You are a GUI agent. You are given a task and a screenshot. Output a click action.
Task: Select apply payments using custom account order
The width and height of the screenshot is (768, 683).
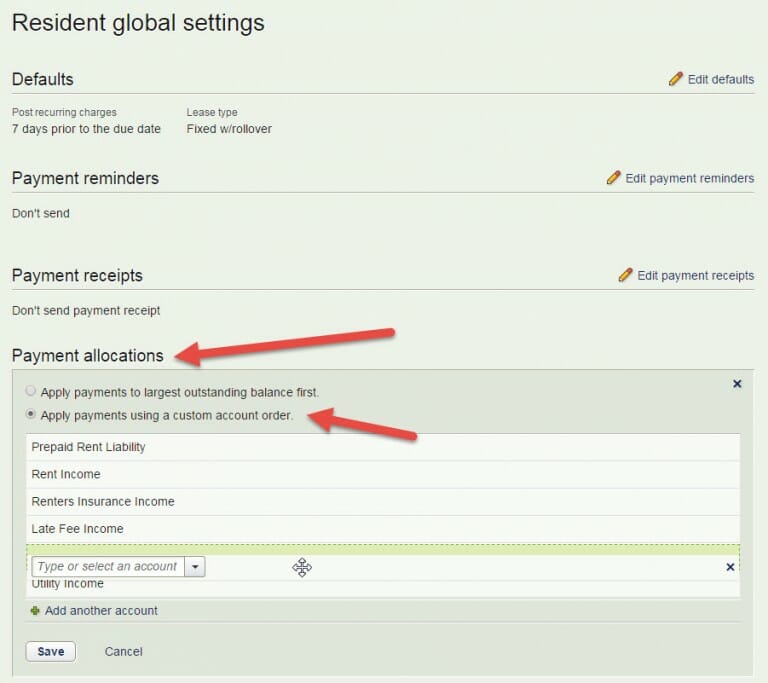pyautogui.click(x=31, y=415)
